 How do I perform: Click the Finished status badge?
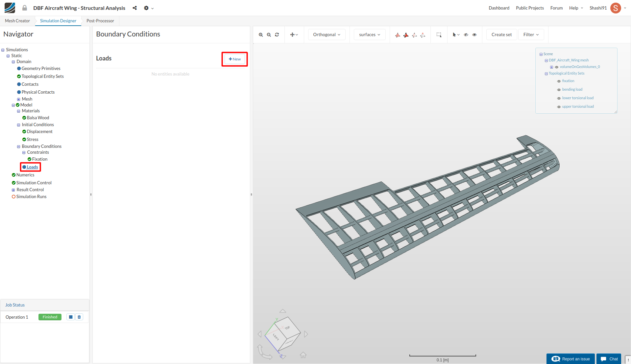[50, 317]
